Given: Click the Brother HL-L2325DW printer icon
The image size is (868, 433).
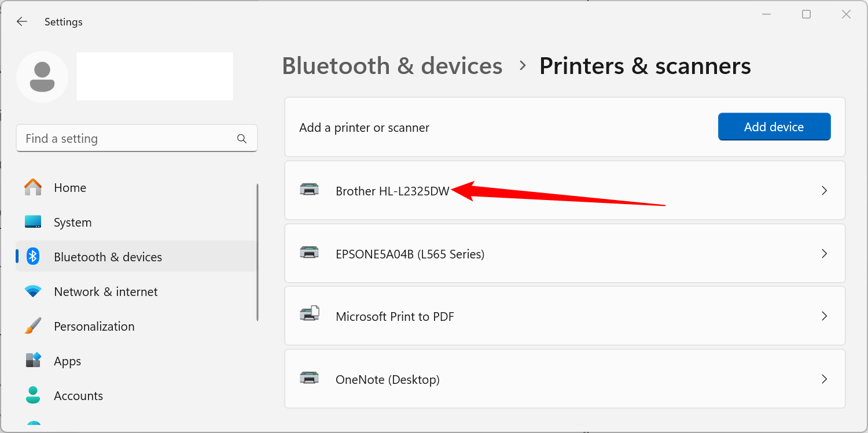Looking at the screenshot, I should click(x=309, y=190).
